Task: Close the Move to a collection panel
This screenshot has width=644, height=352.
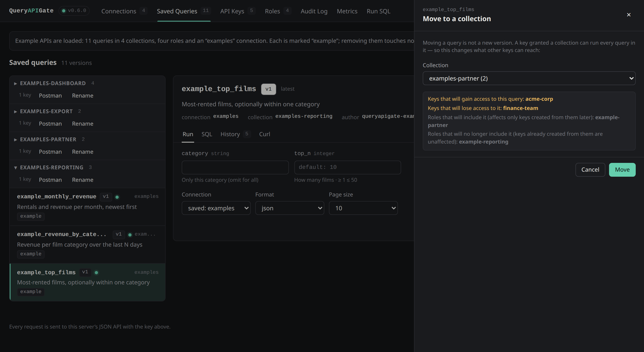Action: (629, 15)
